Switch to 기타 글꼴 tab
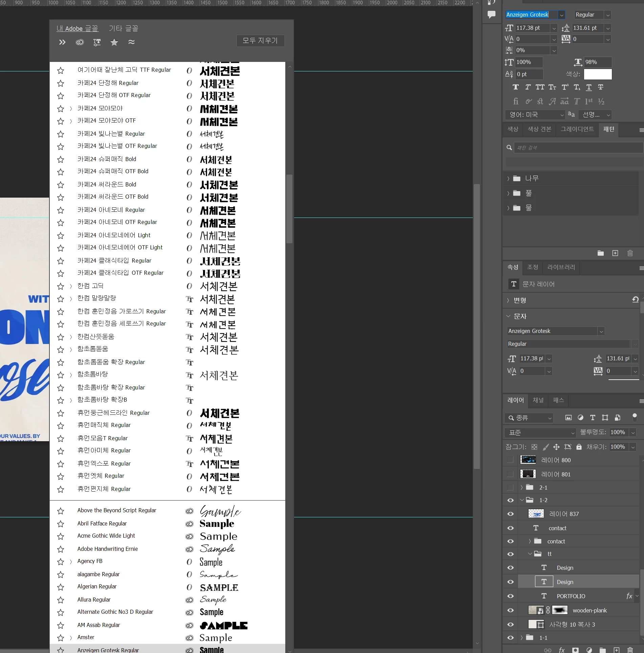The height and width of the screenshot is (653, 644). (124, 28)
